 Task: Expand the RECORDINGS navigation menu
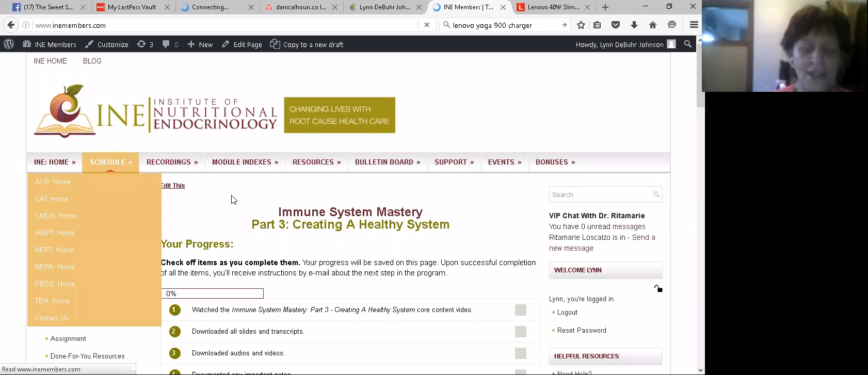pos(172,162)
